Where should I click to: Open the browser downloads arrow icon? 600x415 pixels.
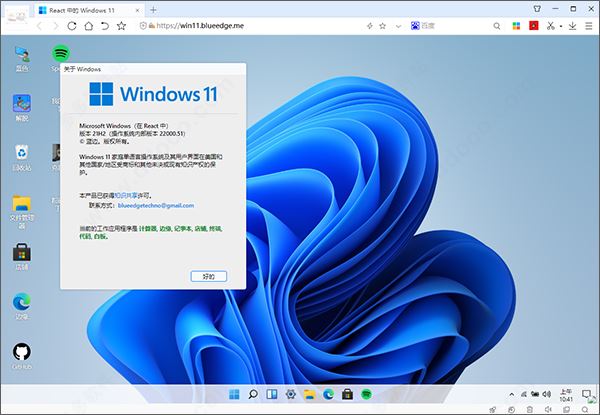click(572, 26)
